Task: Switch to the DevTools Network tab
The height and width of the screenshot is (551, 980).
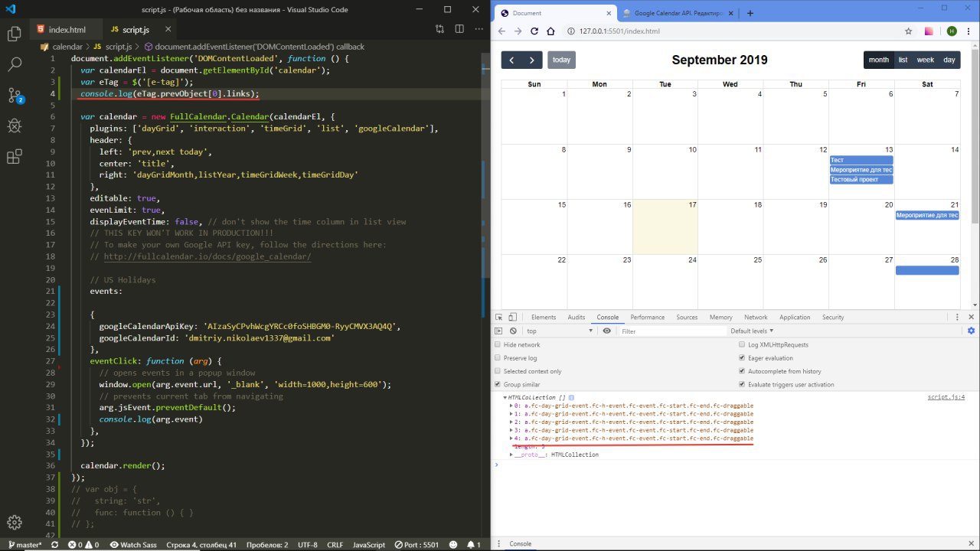Action: coord(756,317)
